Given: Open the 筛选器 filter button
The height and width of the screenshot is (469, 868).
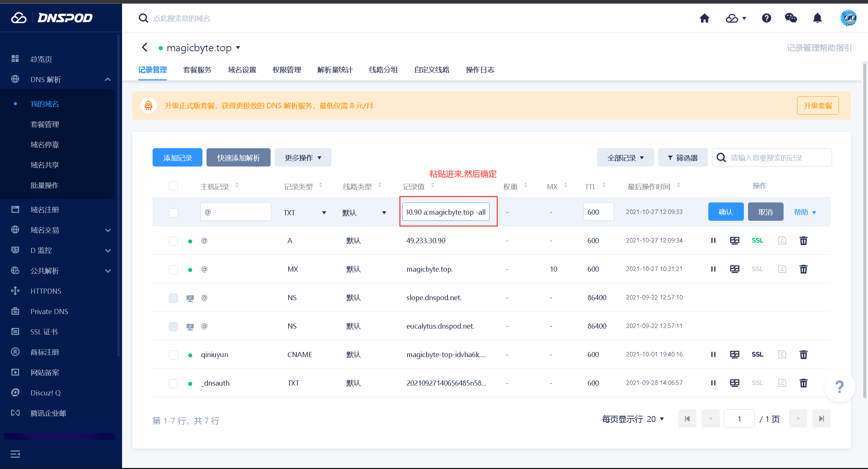Looking at the screenshot, I should [683, 157].
